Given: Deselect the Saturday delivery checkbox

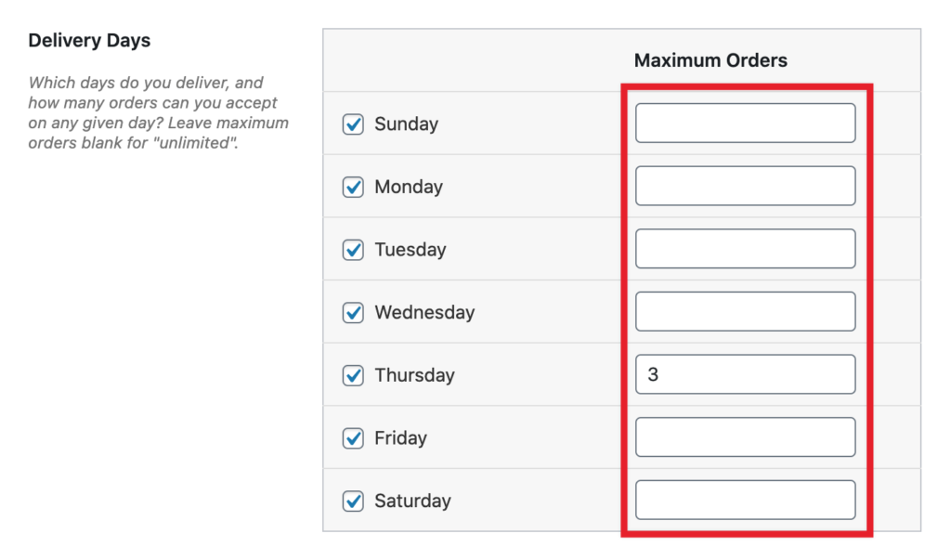Looking at the screenshot, I should pyautogui.click(x=353, y=501).
